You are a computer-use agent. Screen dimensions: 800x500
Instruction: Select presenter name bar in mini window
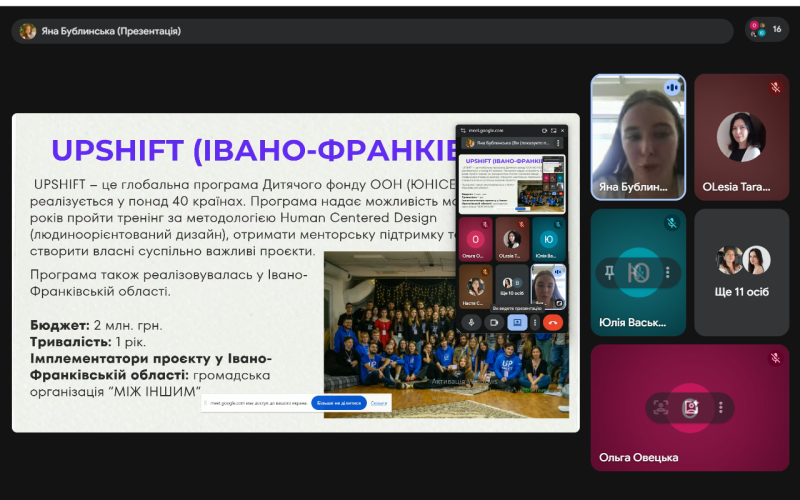tap(512, 143)
